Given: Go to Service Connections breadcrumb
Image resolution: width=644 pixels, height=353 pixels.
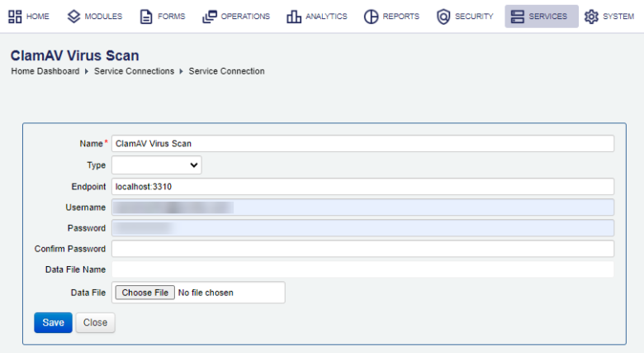Looking at the screenshot, I should click(x=134, y=71).
